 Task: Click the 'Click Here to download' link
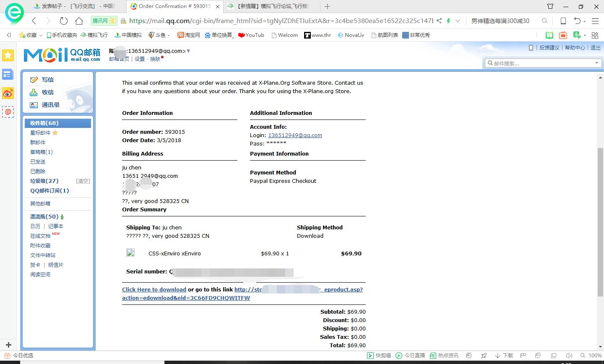coord(154,289)
